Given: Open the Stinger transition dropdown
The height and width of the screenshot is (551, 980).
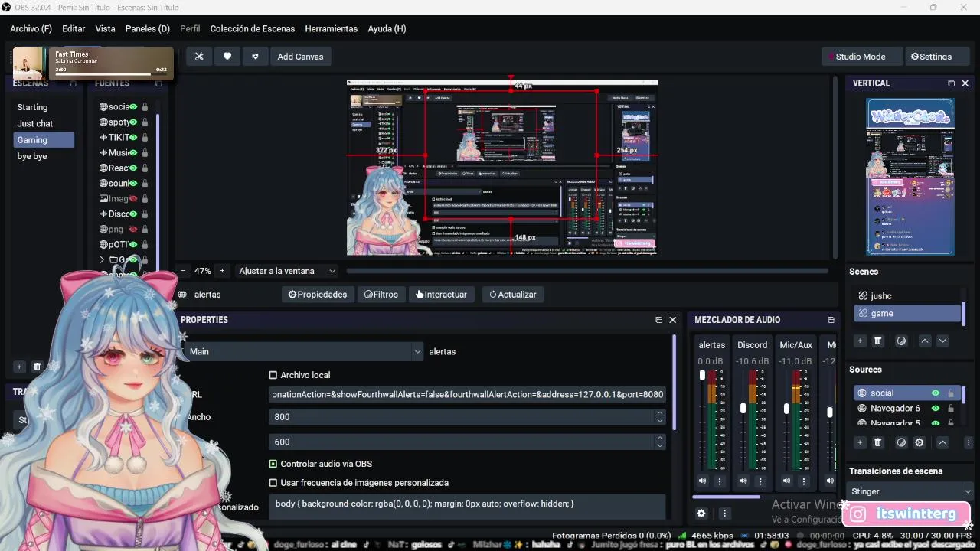Looking at the screenshot, I should (911, 491).
